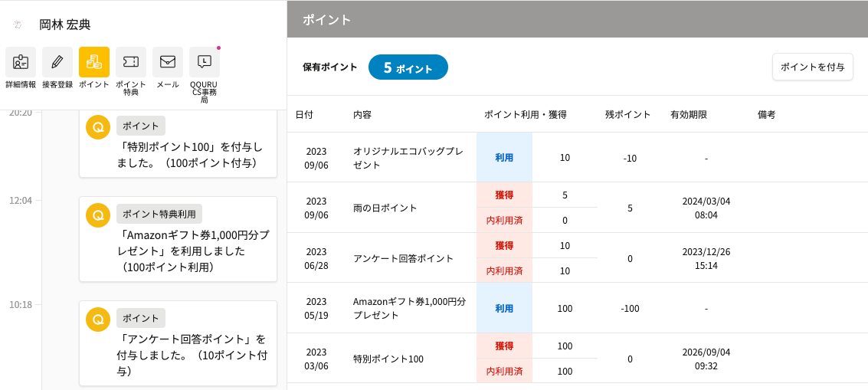Click the 利用 label in Amazonギフト券 row
Viewport: 868px width, 390px height.
pos(504,308)
